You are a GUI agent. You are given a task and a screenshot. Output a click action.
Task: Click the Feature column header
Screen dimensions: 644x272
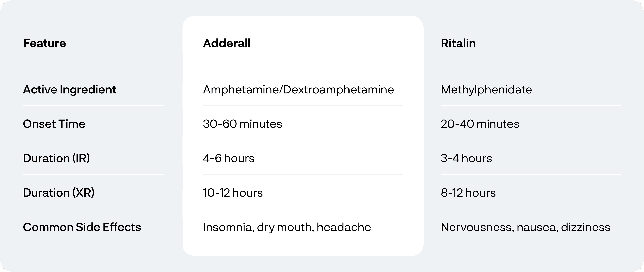point(45,43)
